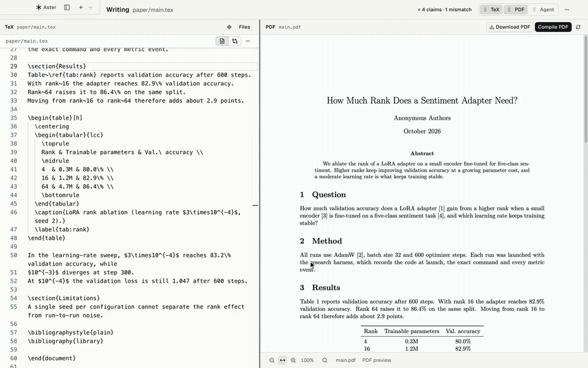Click main.pdf in the status bar
Image resolution: width=588 pixels, height=368 pixels.
coord(345,360)
